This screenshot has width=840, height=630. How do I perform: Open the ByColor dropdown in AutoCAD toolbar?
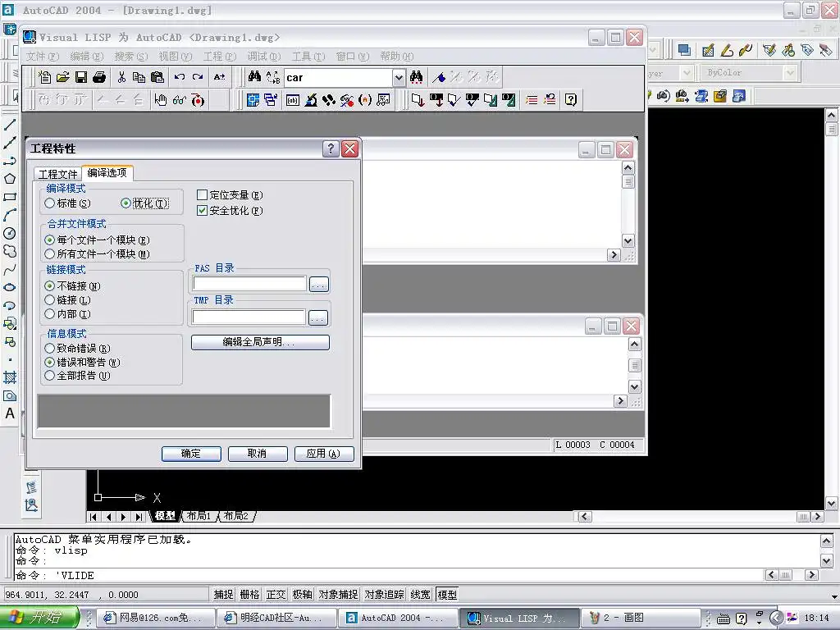(x=790, y=72)
